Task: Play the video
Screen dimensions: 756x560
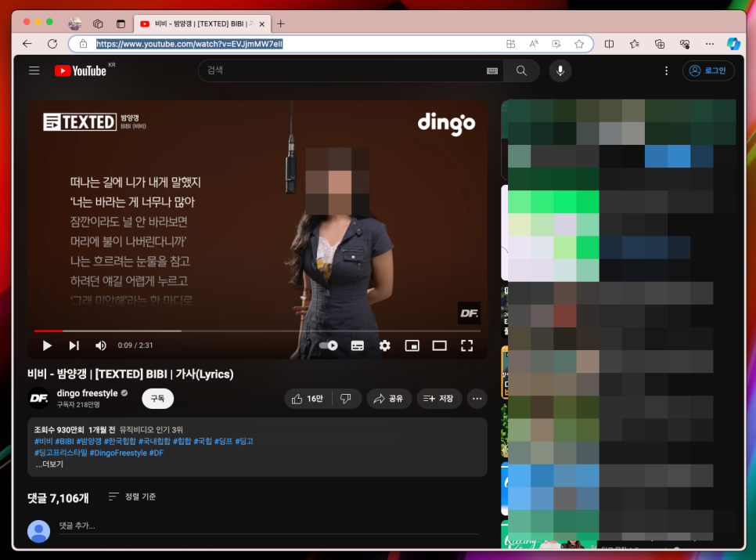Action: coord(47,345)
